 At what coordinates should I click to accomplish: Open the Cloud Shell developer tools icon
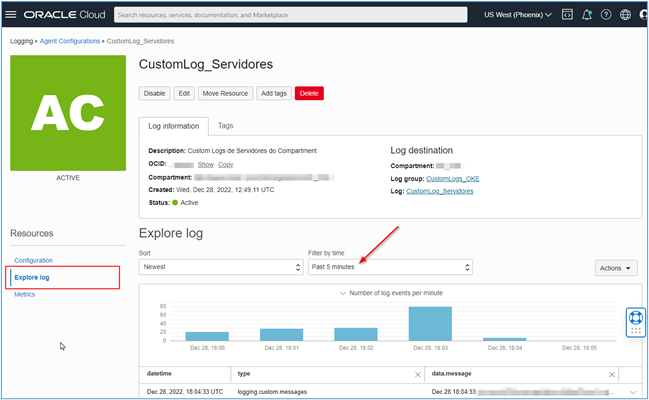[x=567, y=14]
